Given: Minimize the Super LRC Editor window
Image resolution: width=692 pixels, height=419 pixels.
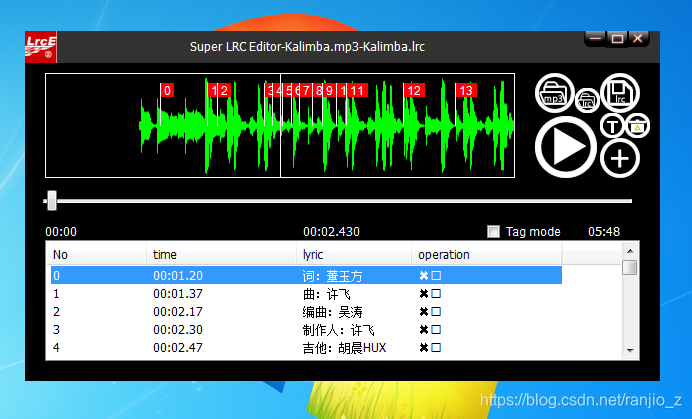Looking at the screenshot, I should tap(596, 39).
